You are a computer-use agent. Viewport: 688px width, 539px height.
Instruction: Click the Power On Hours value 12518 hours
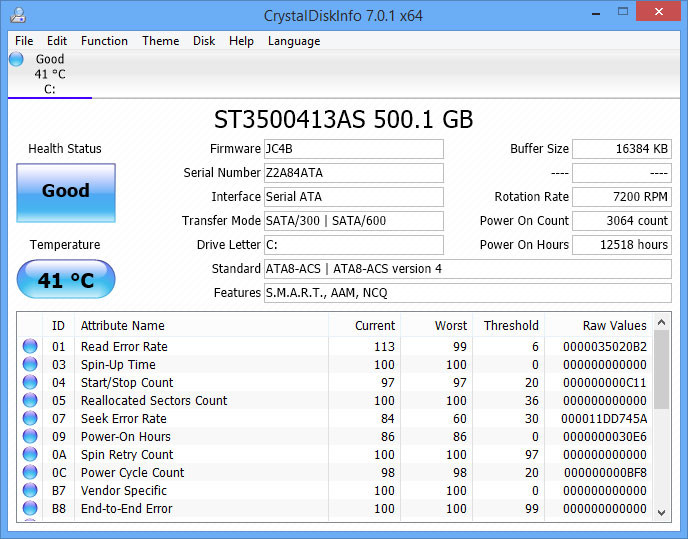tap(622, 244)
